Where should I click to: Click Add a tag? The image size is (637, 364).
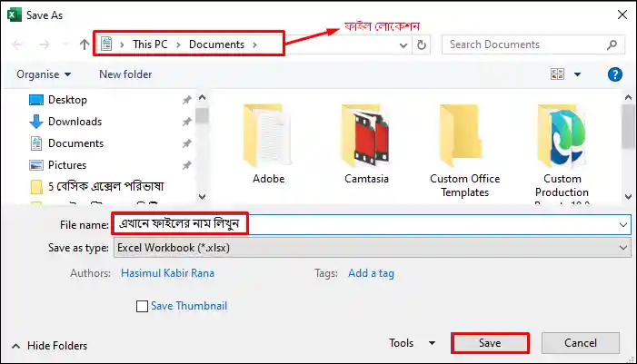(x=371, y=273)
